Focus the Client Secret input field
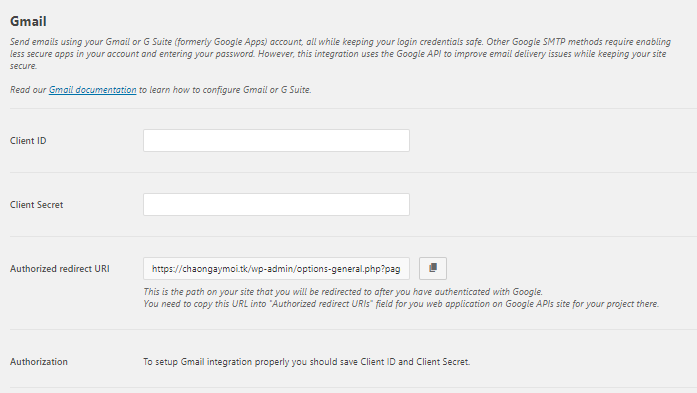Screen dimensions: 697x393 click(x=276, y=205)
